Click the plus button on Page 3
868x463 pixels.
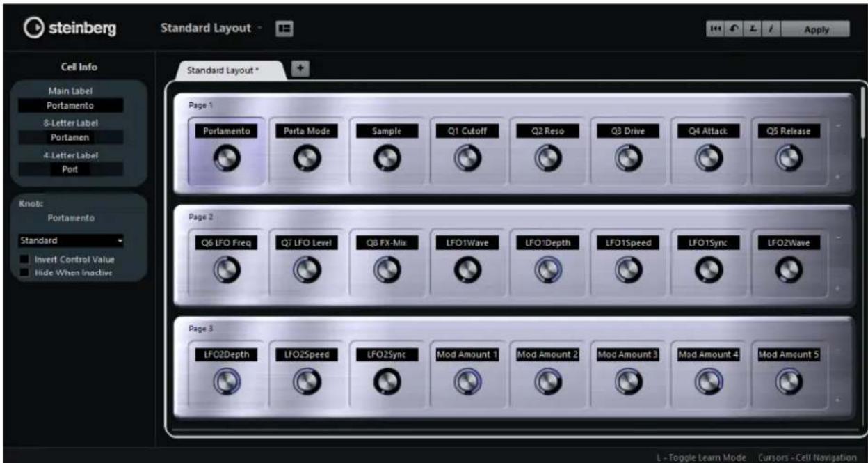point(837,400)
